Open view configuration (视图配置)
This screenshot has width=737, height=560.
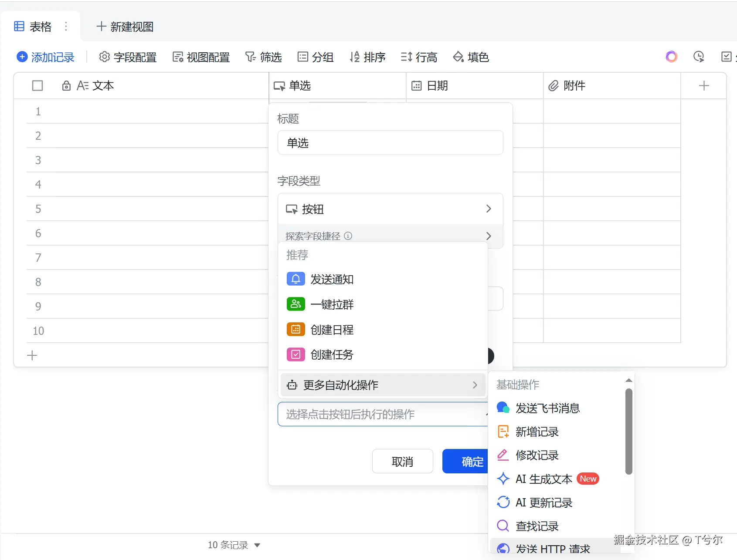point(201,57)
